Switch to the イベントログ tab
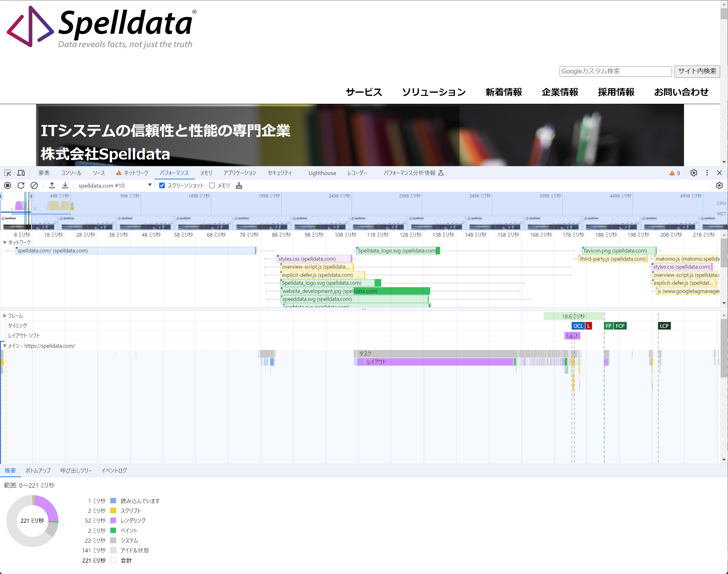The width and height of the screenshot is (728, 574). pyautogui.click(x=114, y=471)
